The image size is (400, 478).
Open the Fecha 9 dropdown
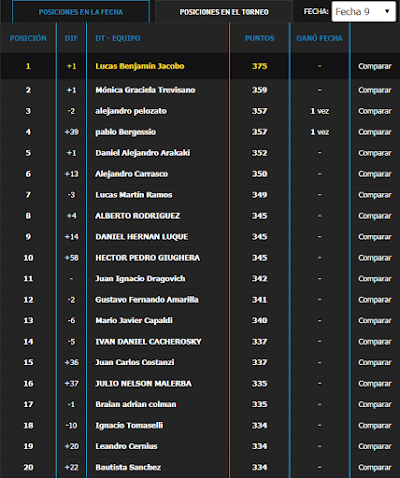(x=363, y=12)
